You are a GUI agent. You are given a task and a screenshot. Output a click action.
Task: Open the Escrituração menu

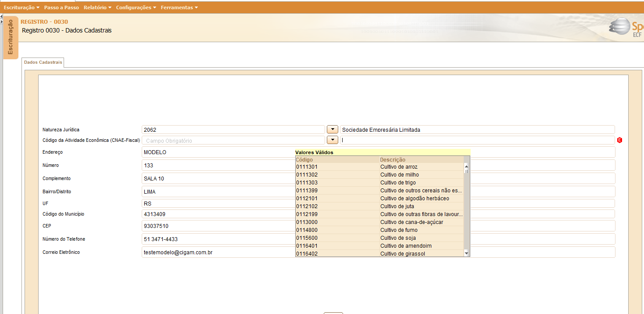21,7
